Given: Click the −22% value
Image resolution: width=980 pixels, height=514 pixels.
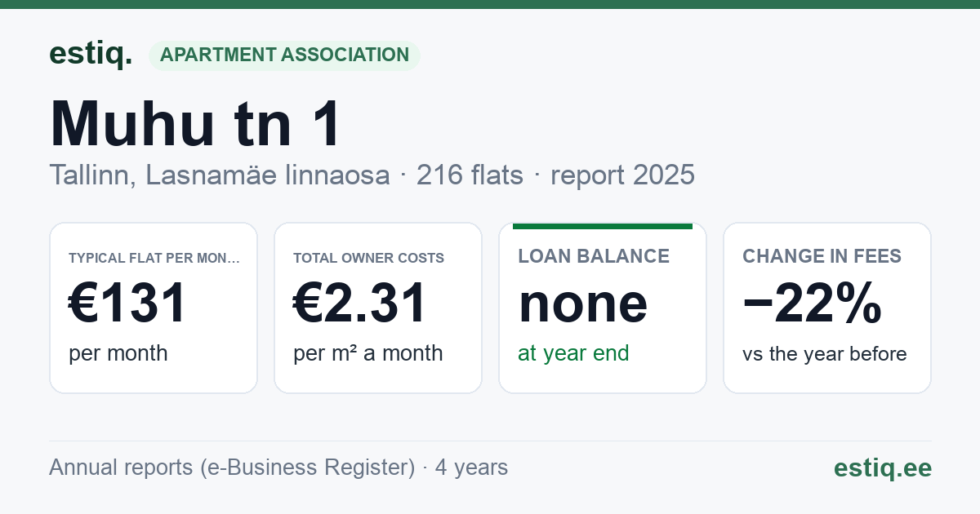Looking at the screenshot, I should coord(812,303).
